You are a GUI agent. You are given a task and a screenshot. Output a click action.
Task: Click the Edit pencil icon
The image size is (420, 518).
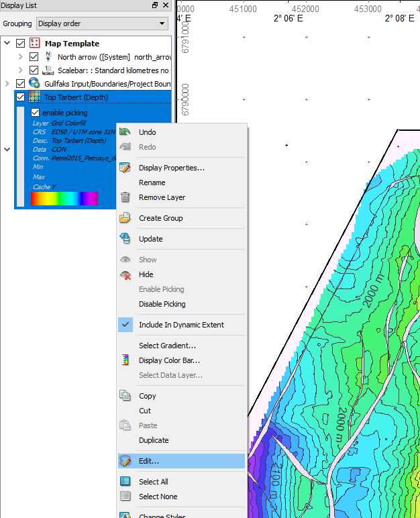(125, 461)
